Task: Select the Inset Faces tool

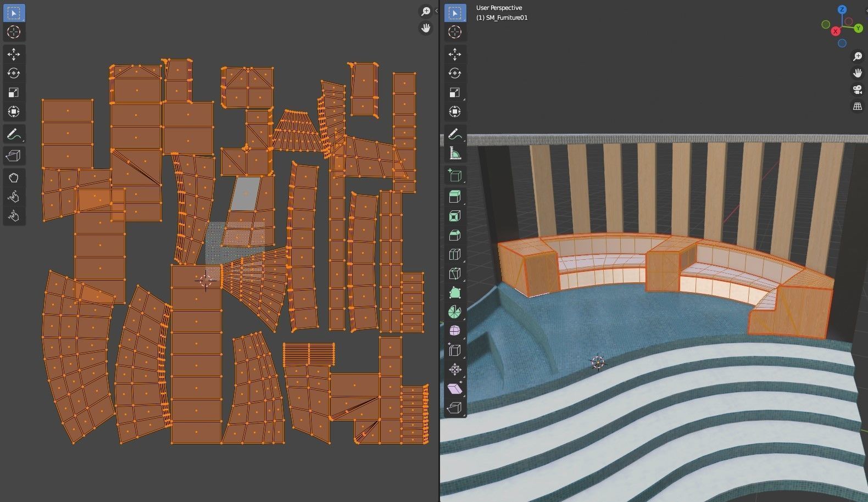Action: click(x=455, y=216)
